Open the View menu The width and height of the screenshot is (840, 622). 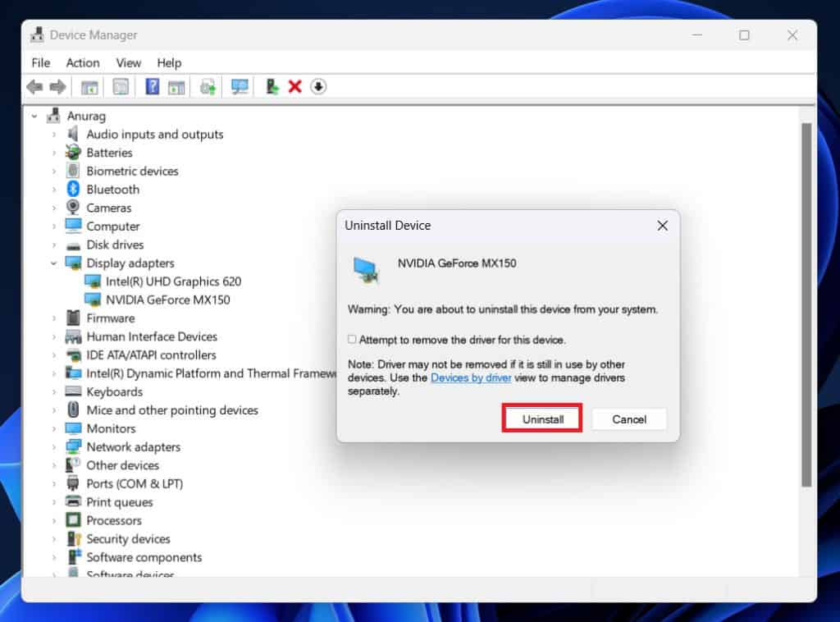[x=129, y=62]
